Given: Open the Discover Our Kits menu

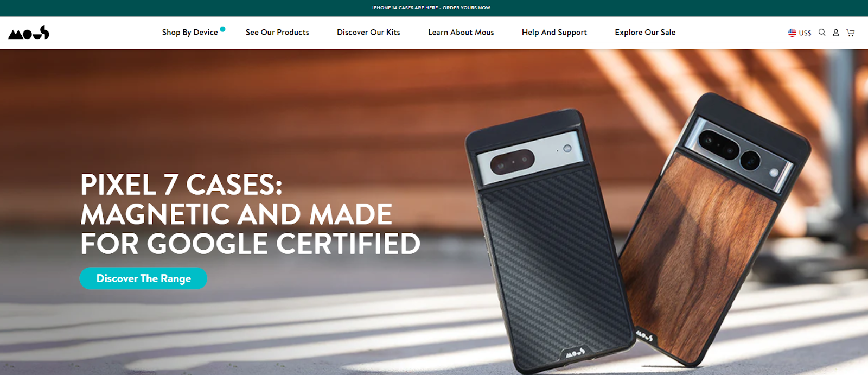Looking at the screenshot, I should (x=368, y=33).
